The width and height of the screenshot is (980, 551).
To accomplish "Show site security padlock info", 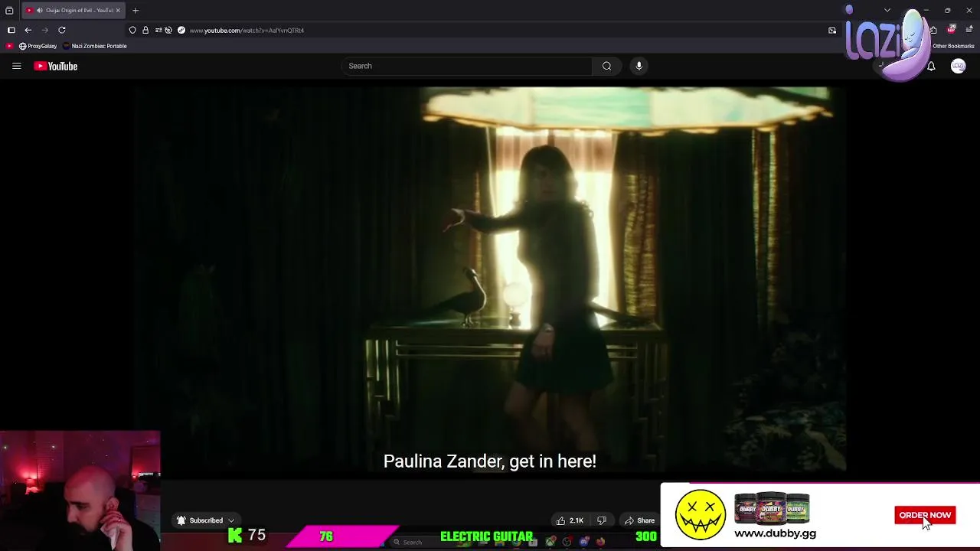I will [145, 30].
